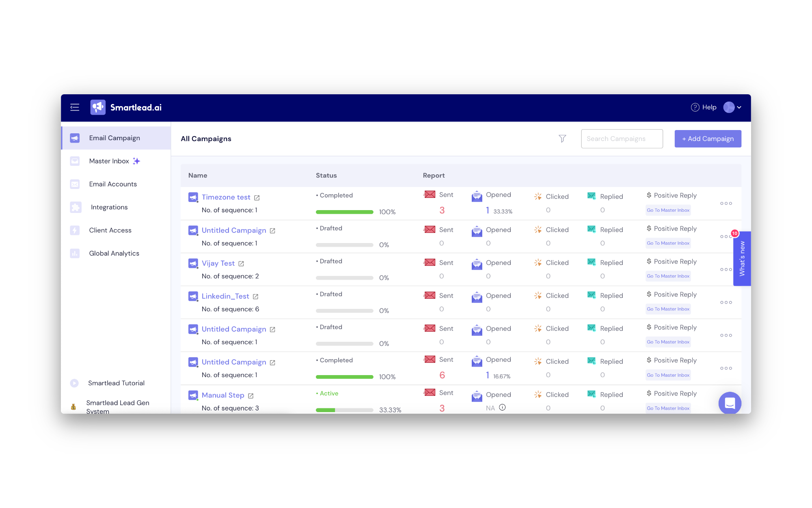Click the Help question mark icon
Viewport: 812px width, 508px height.
tap(695, 107)
